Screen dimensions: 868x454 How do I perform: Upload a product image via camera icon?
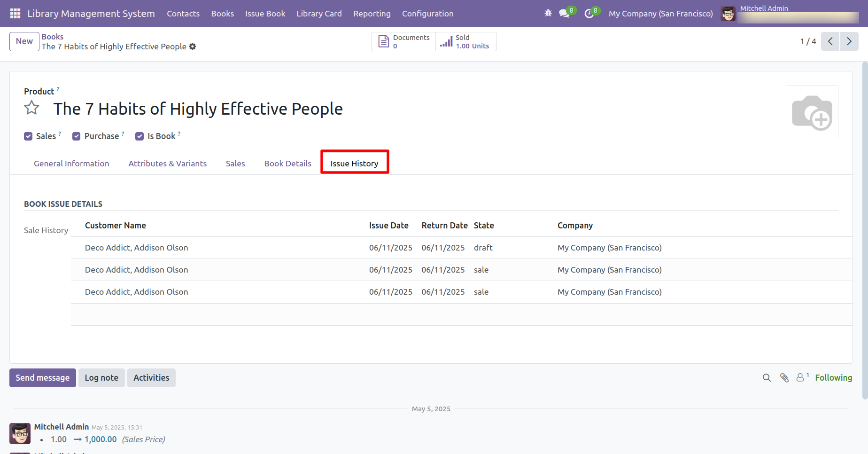coord(812,112)
